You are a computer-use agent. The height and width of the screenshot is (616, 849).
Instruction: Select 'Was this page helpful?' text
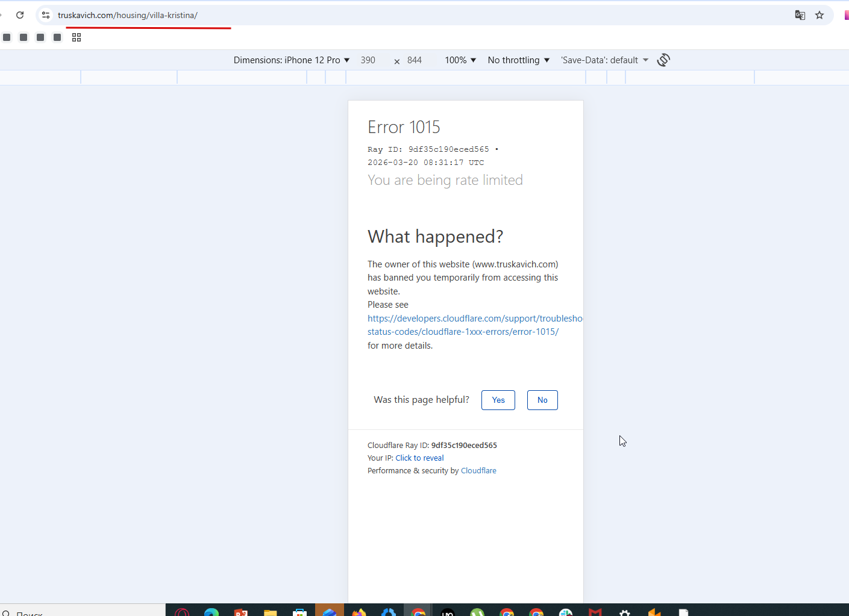point(421,400)
